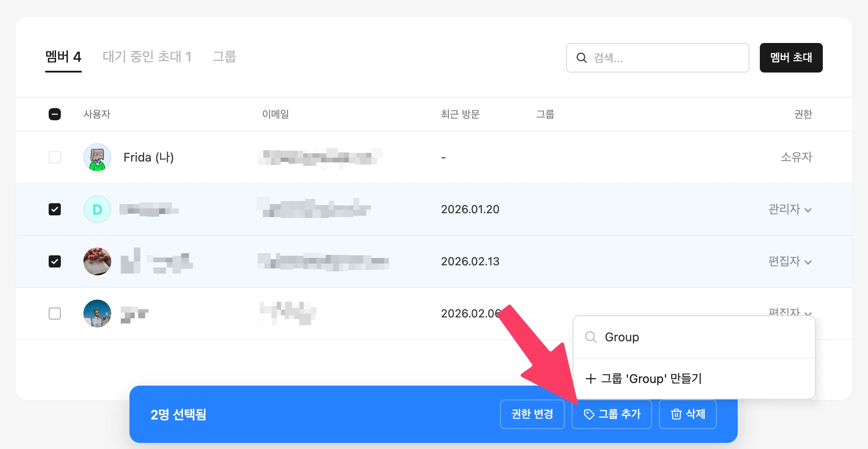Click the tag icon on 그룹 추가
Image resolution: width=868 pixels, height=449 pixels.
click(x=589, y=415)
